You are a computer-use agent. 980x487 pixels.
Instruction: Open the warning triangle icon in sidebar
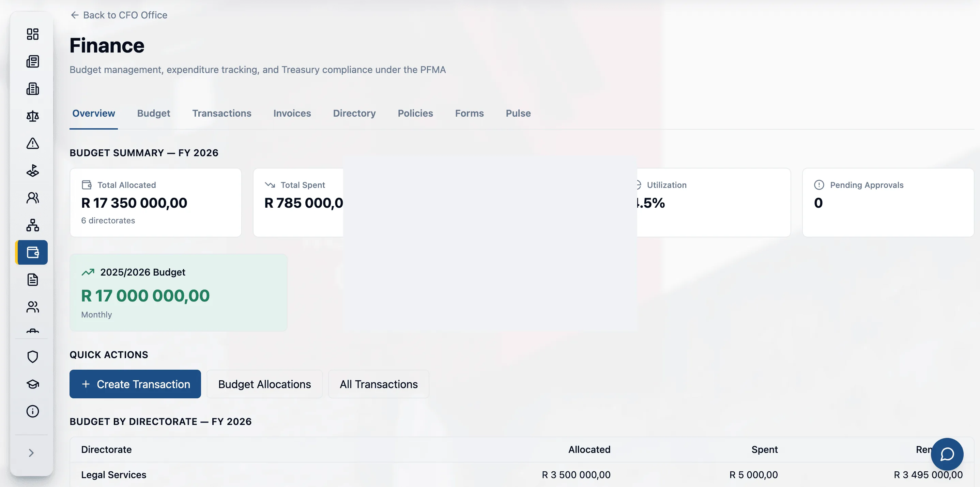tap(32, 144)
